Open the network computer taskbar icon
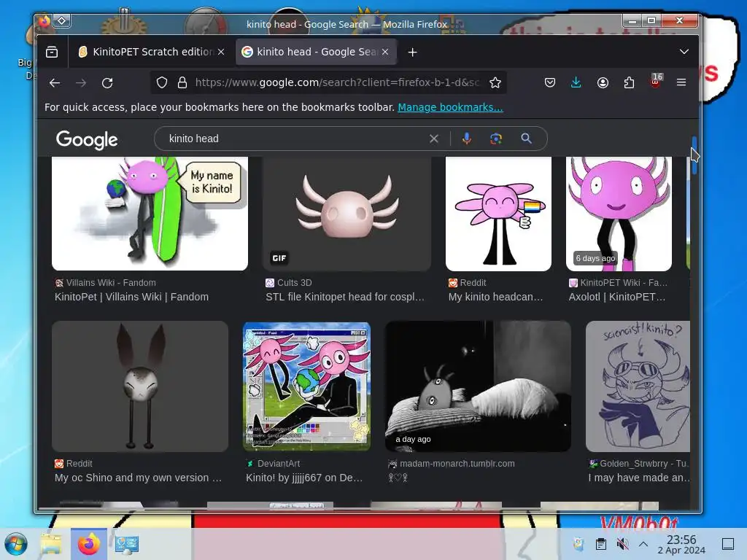This screenshot has width=747, height=560. 127,544
